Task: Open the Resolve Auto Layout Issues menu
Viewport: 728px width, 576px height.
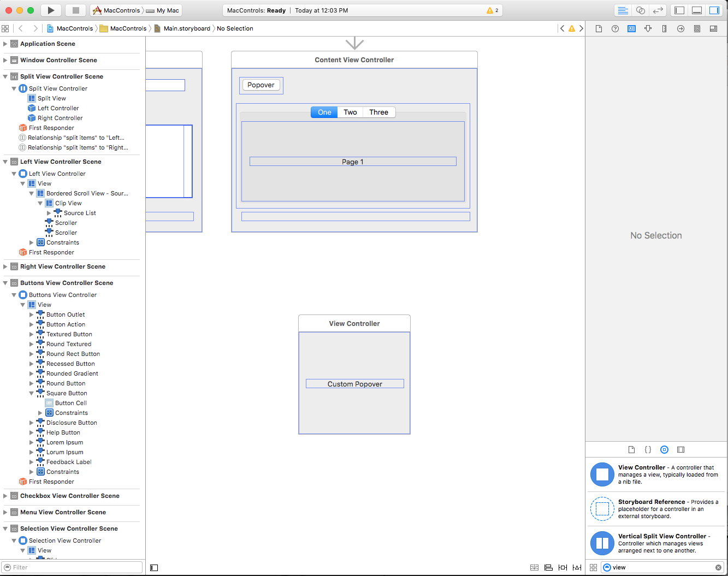Action: coord(576,567)
